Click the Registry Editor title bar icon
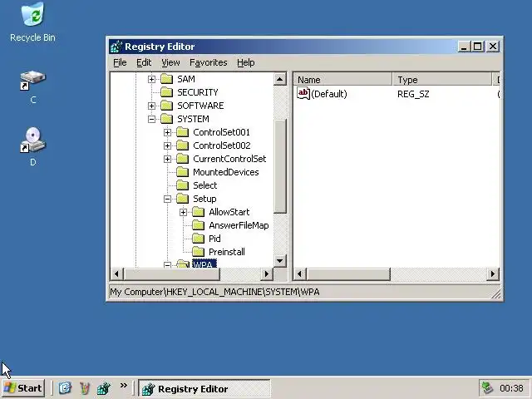Screen dimensions: 532x399 tap(116, 47)
